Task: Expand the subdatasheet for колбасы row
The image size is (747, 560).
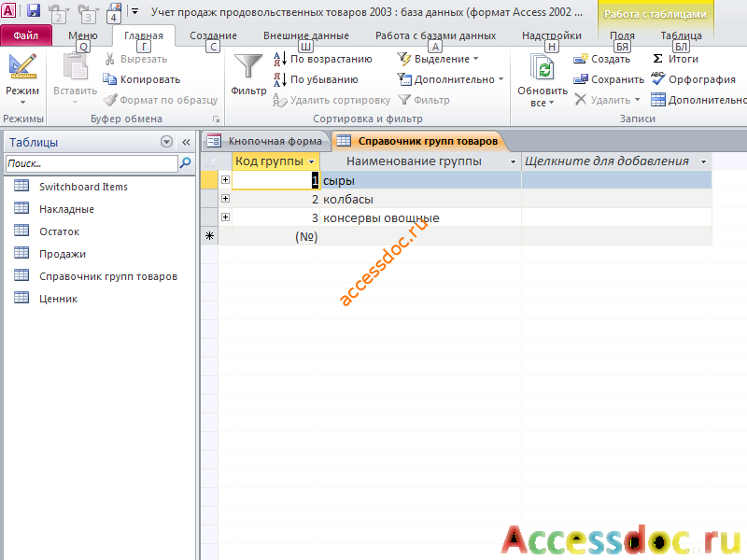Action: coord(225,199)
